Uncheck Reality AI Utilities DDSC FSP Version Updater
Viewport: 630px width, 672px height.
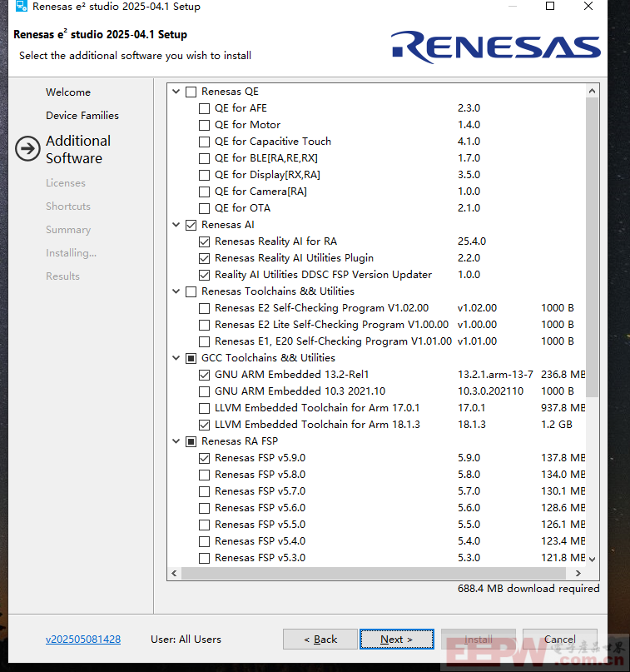click(204, 275)
